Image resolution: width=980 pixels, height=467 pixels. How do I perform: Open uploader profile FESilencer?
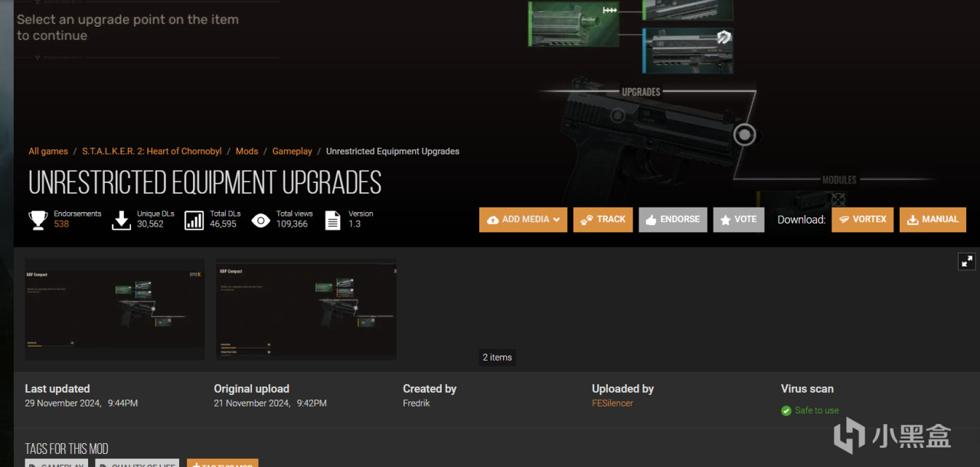612,403
